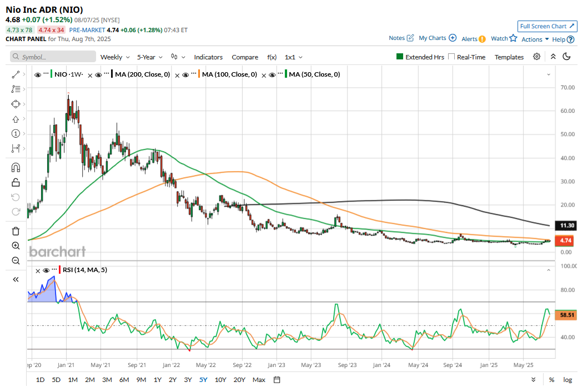
Task: Hide the RSI indicator via eye icon
Action: 46,270
